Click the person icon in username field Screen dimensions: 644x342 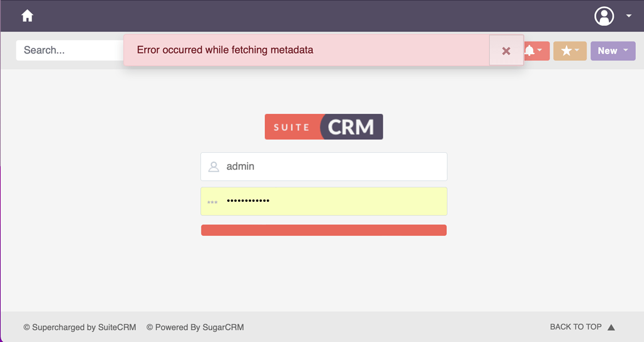[214, 167]
